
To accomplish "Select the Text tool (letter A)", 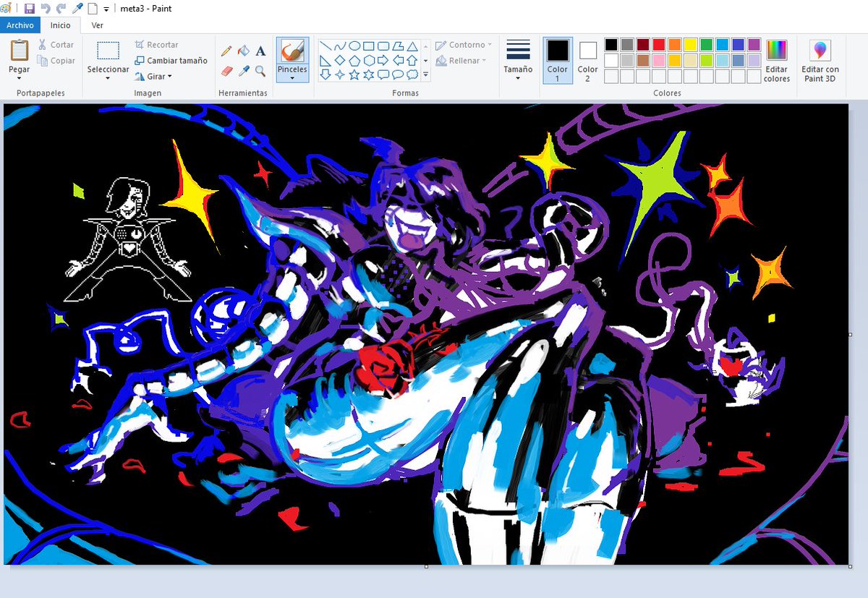I will [261, 51].
